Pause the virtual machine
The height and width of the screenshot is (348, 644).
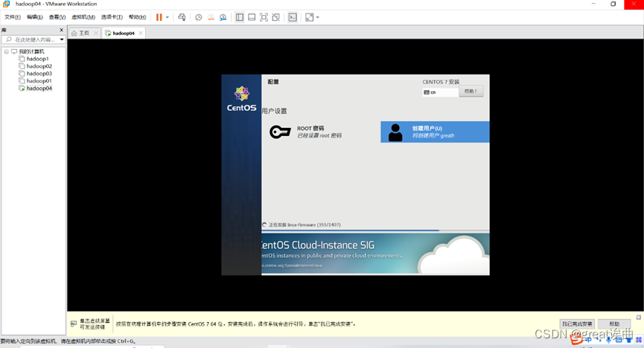[x=159, y=17]
